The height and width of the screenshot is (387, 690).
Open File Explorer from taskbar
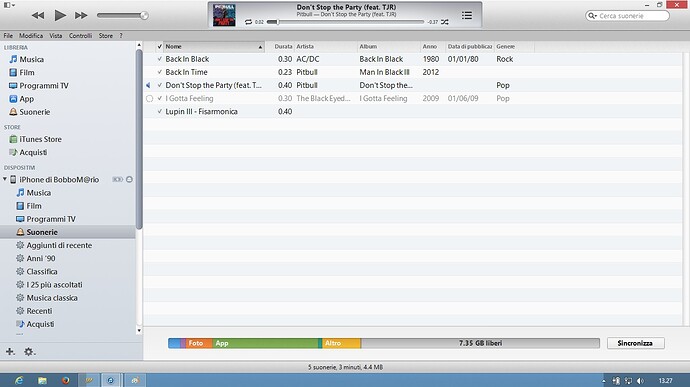[x=42, y=380]
